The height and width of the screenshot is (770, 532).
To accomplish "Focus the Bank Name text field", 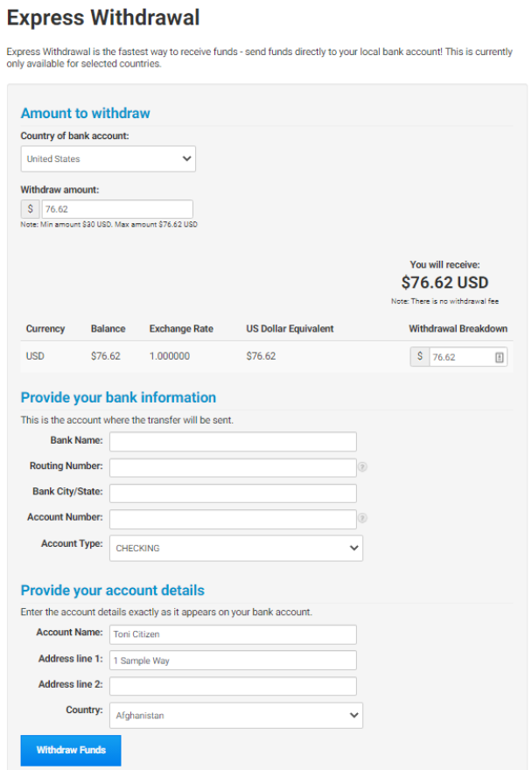I will 233,442.
